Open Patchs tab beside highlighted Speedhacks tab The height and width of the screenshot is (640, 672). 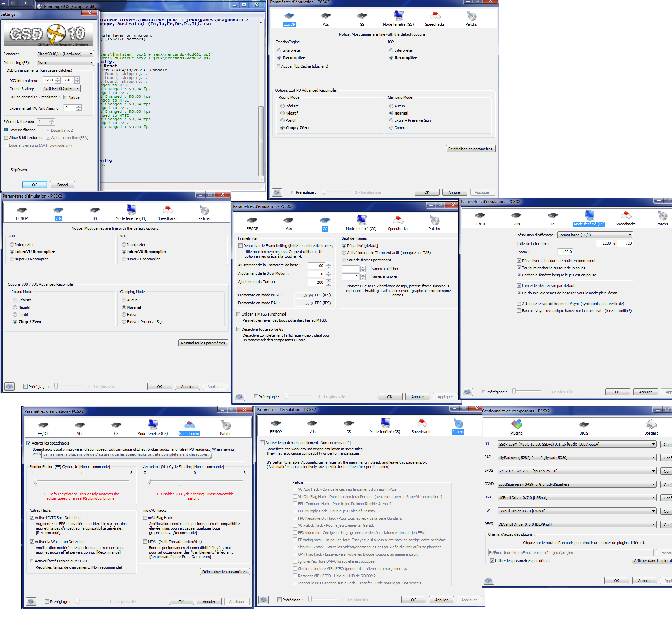(x=225, y=425)
